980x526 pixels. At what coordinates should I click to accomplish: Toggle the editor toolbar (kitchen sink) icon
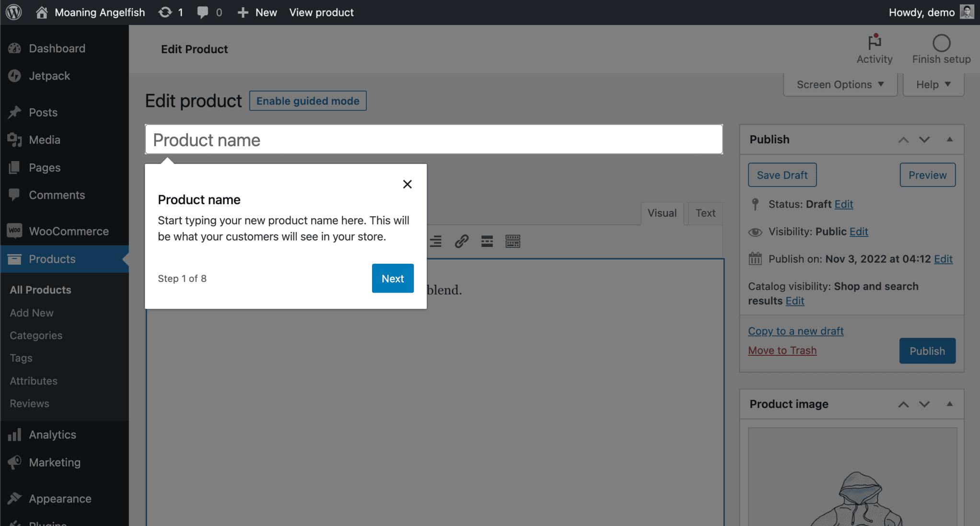point(513,241)
